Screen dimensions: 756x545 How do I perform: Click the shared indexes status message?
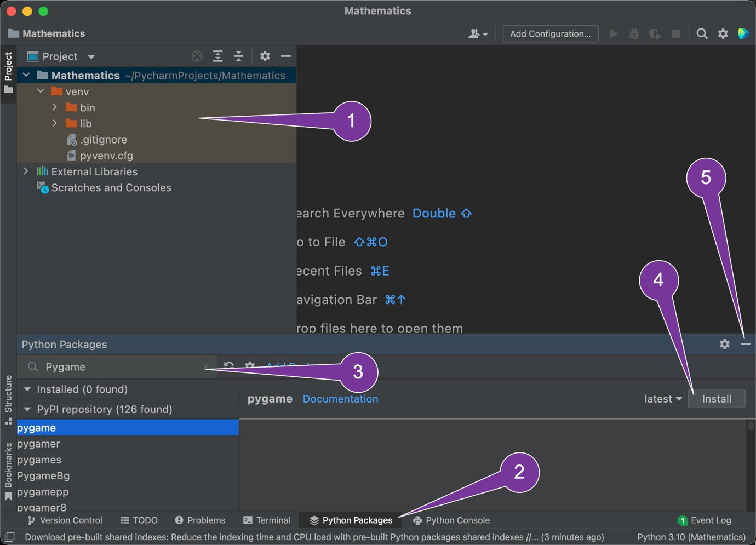314,537
